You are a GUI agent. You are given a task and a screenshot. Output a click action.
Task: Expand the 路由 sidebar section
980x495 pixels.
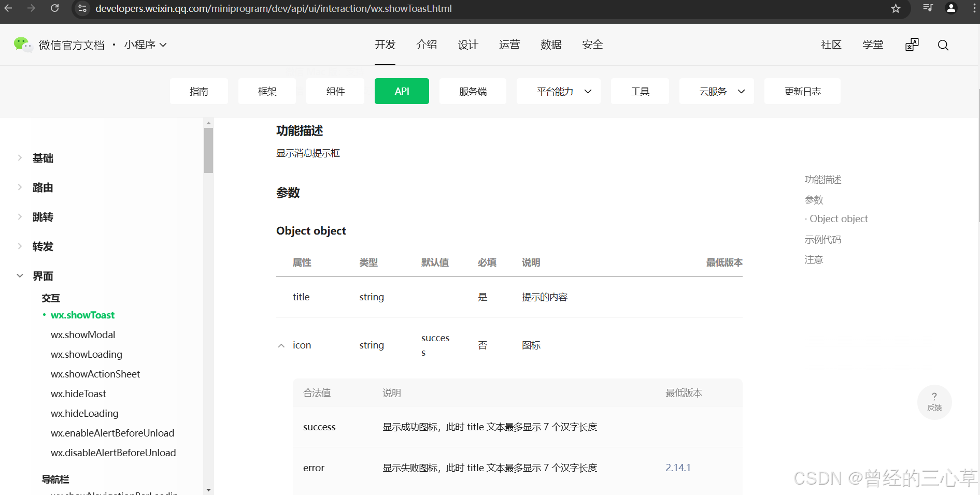point(20,187)
